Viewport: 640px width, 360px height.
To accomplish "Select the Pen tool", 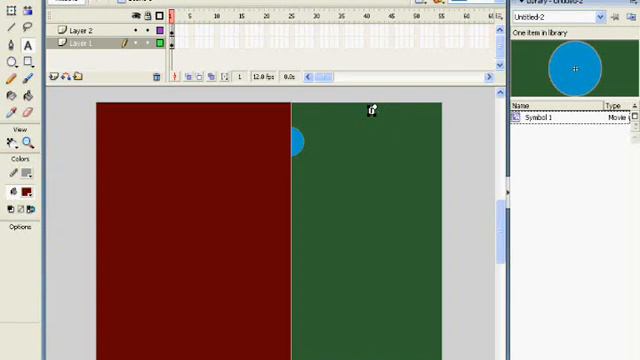I will click(11, 45).
